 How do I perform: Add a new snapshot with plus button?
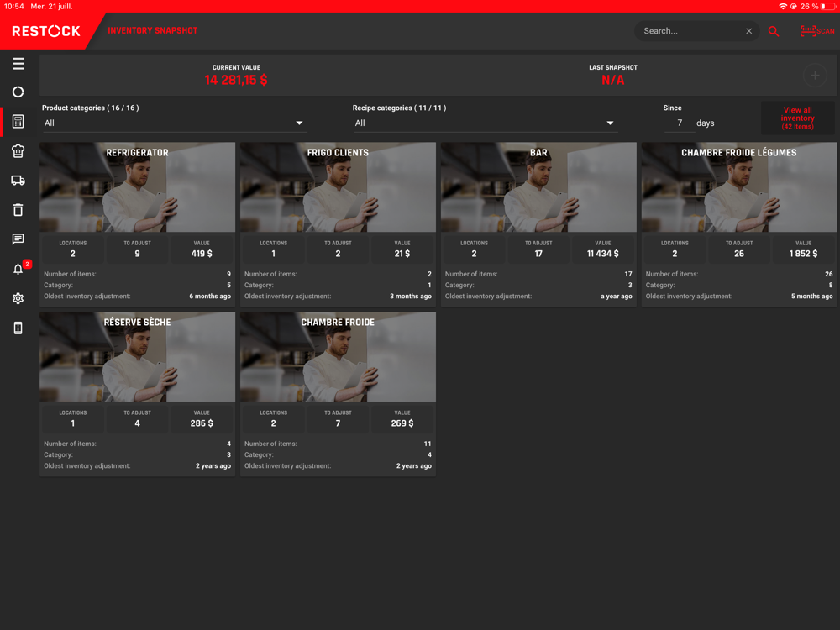point(815,76)
